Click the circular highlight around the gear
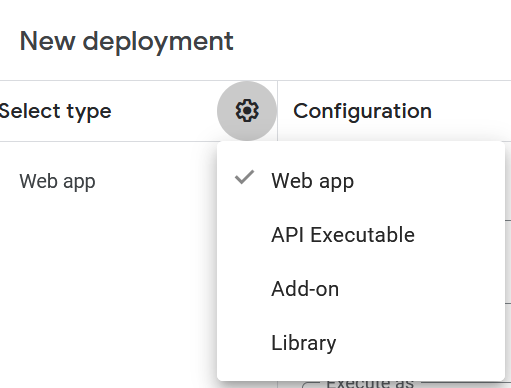Screen dimensions: 511x388 coord(247,111)
